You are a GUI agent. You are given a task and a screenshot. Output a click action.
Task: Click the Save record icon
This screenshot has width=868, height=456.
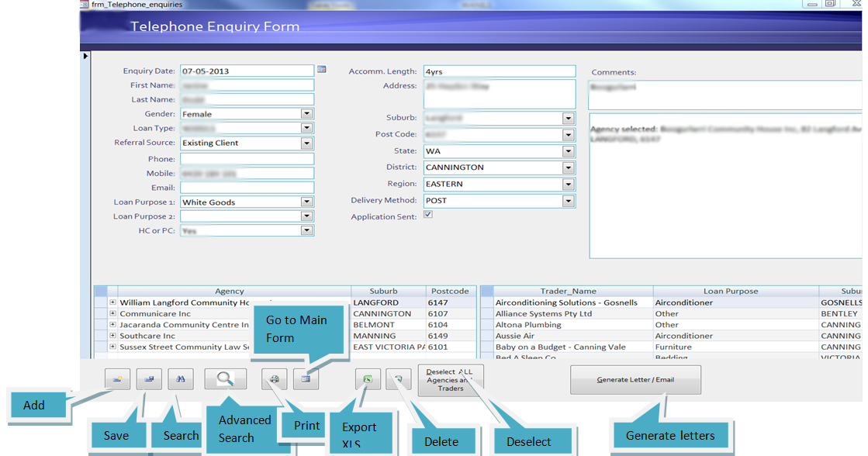[x=149, y=378]
